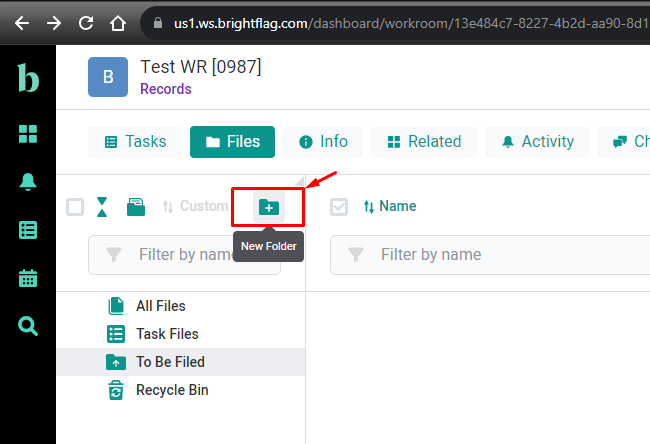Open the Activity tab

click(x=537, y=142)
